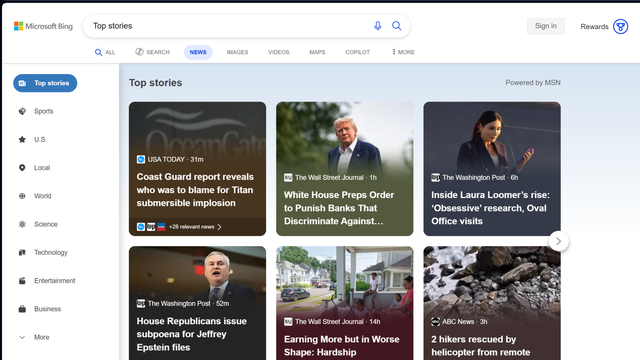This screenshot has height=360, width=640.
Task: Click the Microsoft Bing logo
Action: tap(43, 26)
